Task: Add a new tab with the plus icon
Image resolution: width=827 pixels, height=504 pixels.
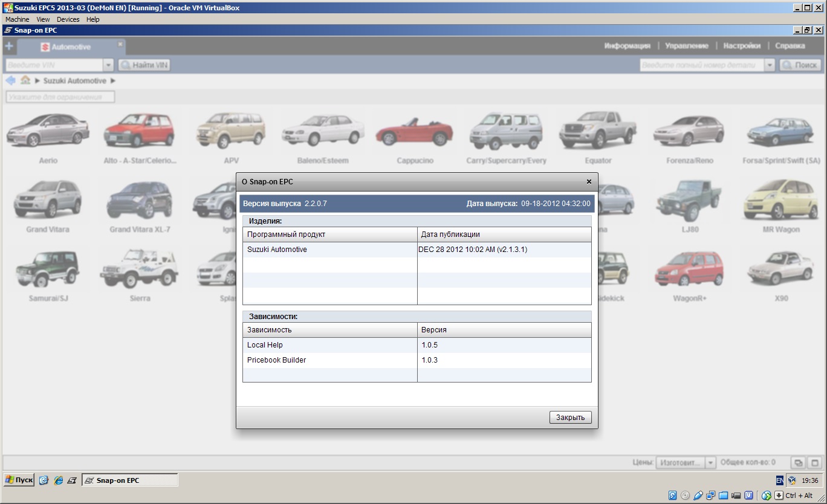Action: coord(8,46)
